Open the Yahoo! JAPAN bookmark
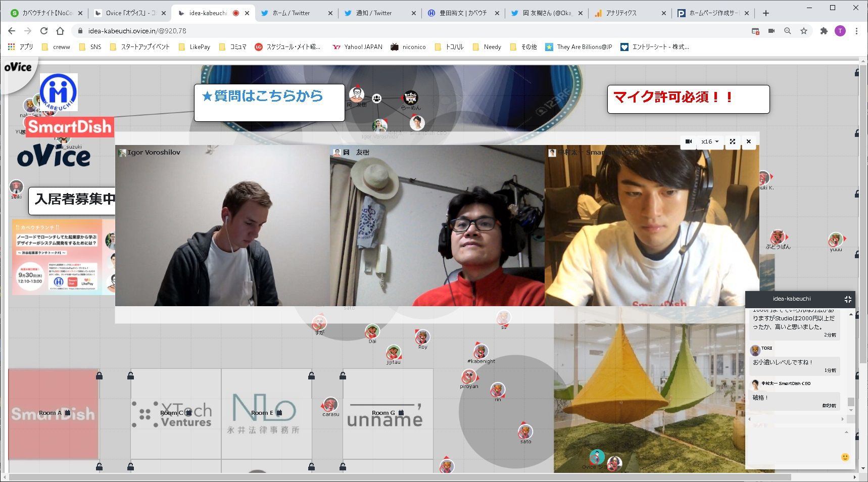The width and height of the screenshot is (868, 482). [x=358, y=47]
